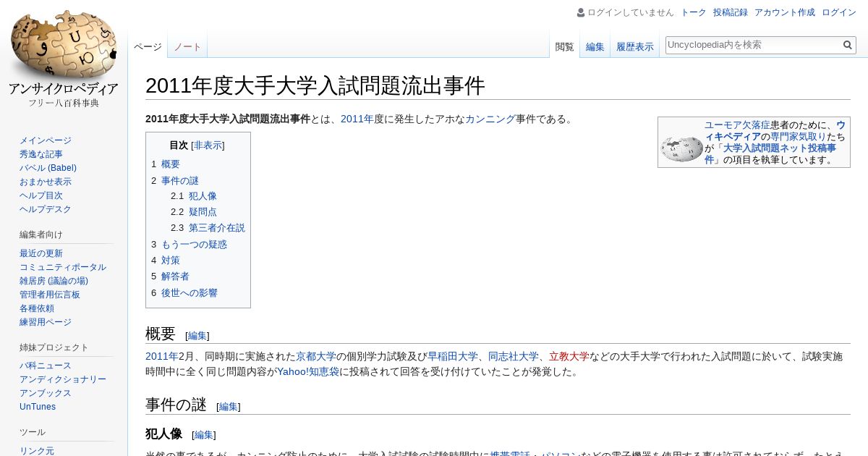Jump to contents entry 1 概要

(x=166, y=164)
